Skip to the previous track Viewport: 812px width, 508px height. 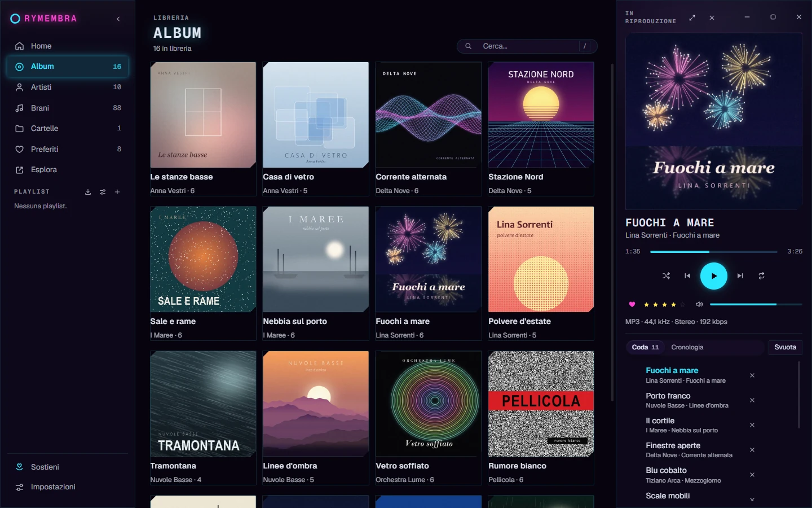coord(687,276)
